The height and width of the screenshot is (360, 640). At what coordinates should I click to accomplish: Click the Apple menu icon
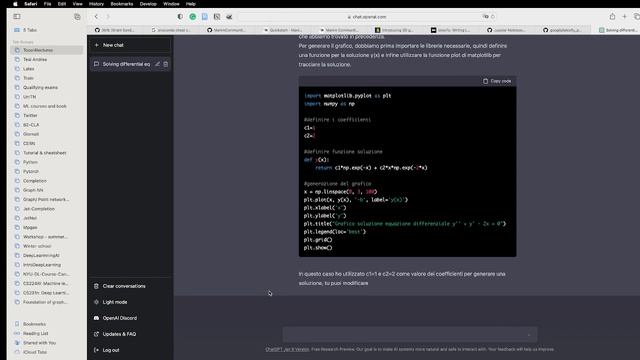click(15, 4)
